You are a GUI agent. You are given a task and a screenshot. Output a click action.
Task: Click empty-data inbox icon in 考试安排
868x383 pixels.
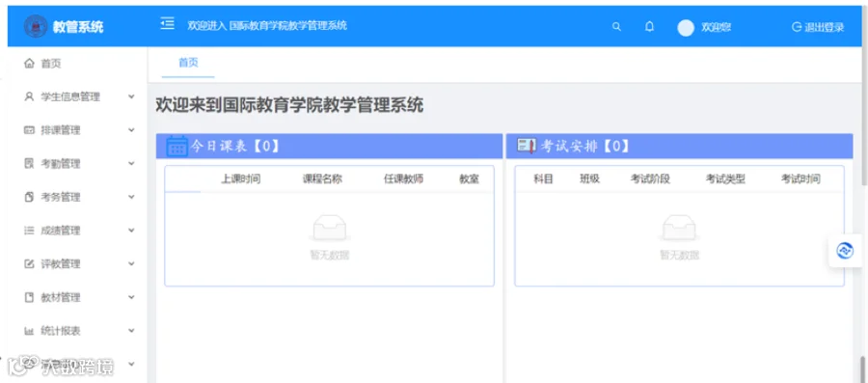(x=679, y=228)
